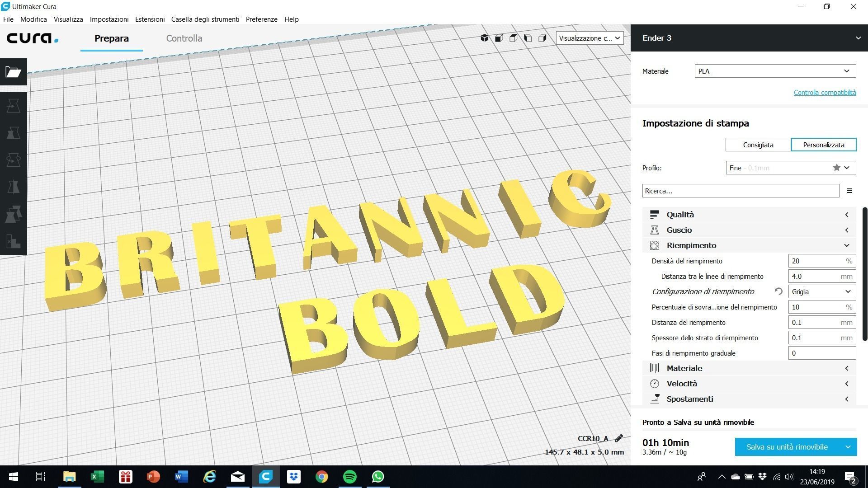868x488 pixels.
Task: Open the settings visibility hamburger menu
Action: pyautogui.click(x=849, y=191)
